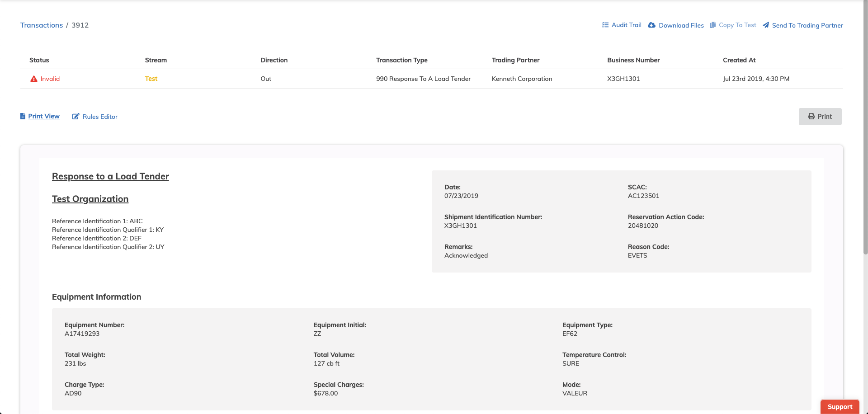The height and width of the screenshot is (414, 868).
Task: Click Mode value VALEUR
Action: click(x=575, y=393)
